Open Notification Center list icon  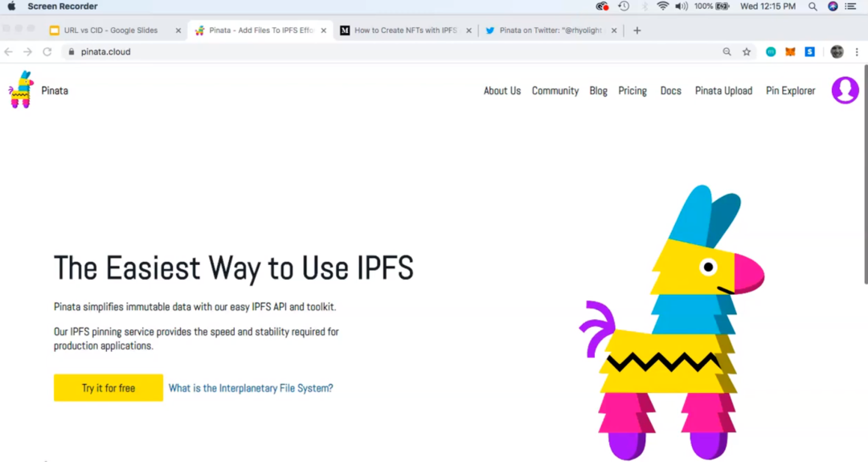pyautogui.click(x=851, y=6)
